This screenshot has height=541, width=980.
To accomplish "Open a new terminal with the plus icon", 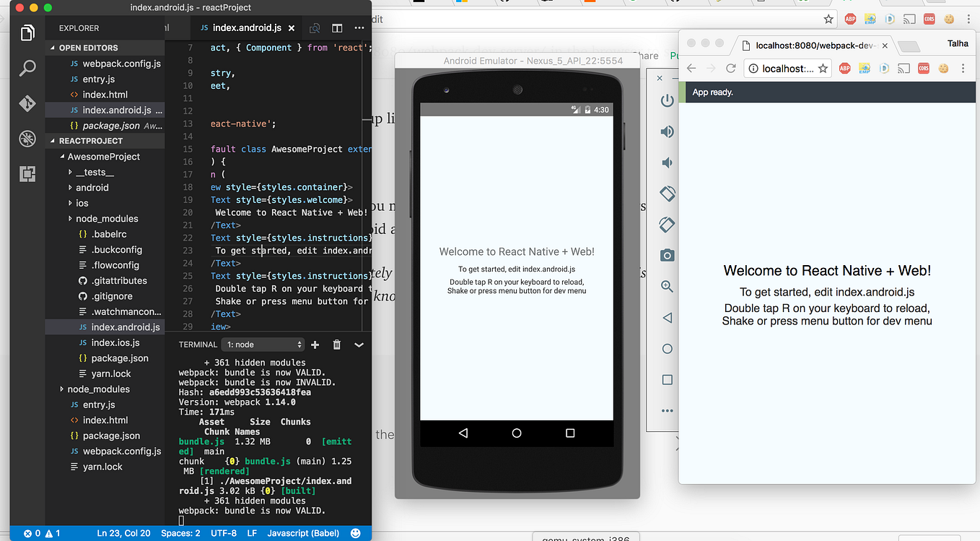I will point(315,345).
